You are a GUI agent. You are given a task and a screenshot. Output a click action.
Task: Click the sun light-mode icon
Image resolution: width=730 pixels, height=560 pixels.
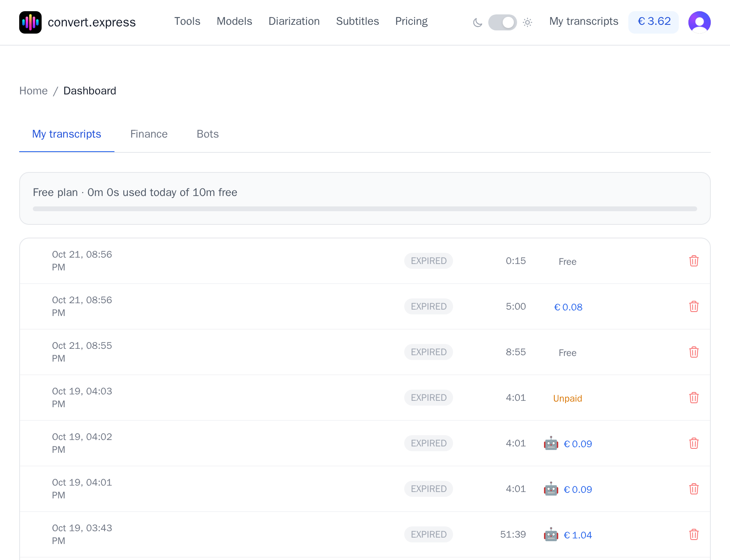pyautogui.click(x=527, y=22)
